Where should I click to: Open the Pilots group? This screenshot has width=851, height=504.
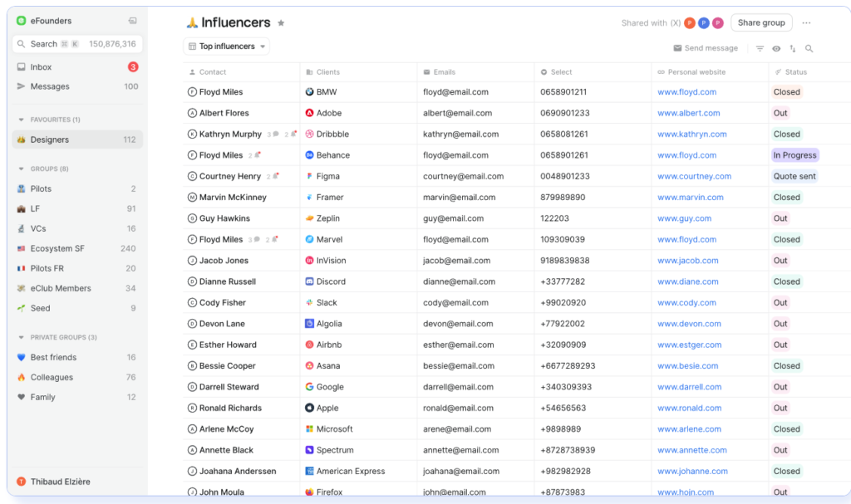click(77, 188)
